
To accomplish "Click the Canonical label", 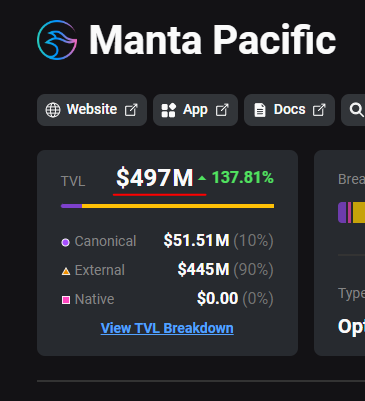I will point(105,241).
